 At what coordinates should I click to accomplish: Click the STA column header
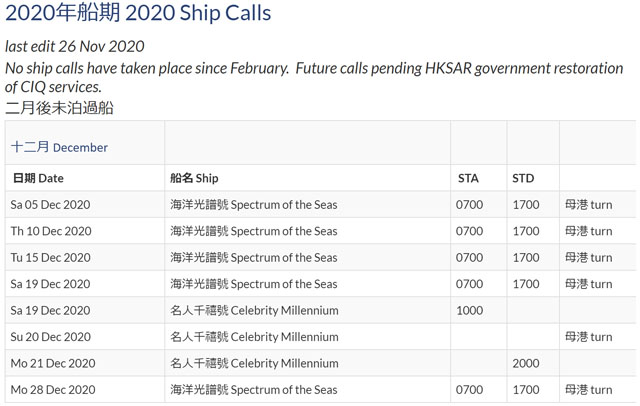(468, 178)
